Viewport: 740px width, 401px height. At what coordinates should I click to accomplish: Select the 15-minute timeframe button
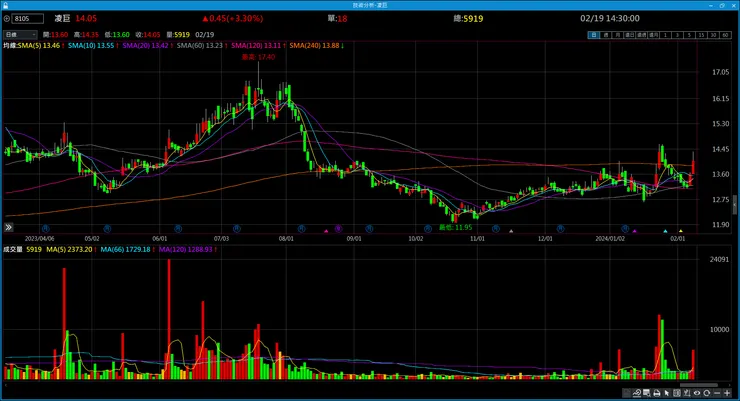pyautogui.click(x=701, y=35)
